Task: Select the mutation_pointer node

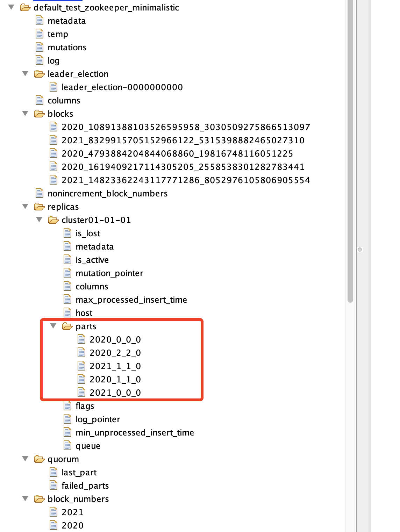Action: [x=109, y=273]
